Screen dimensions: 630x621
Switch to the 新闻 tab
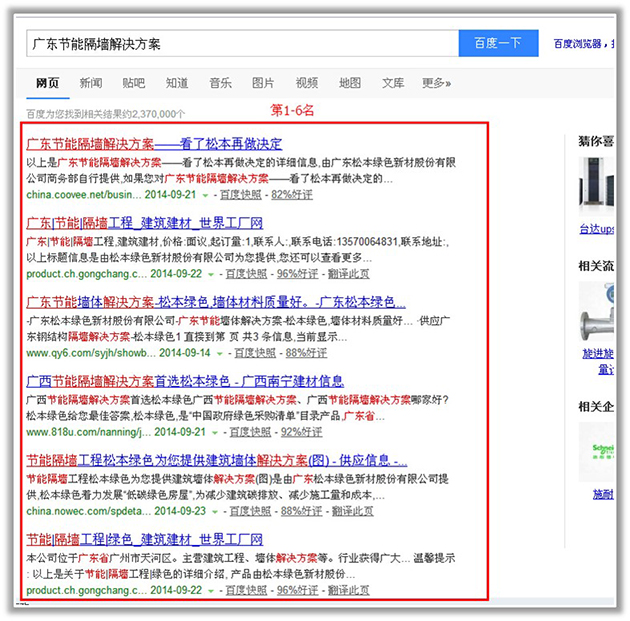(91, 83)
